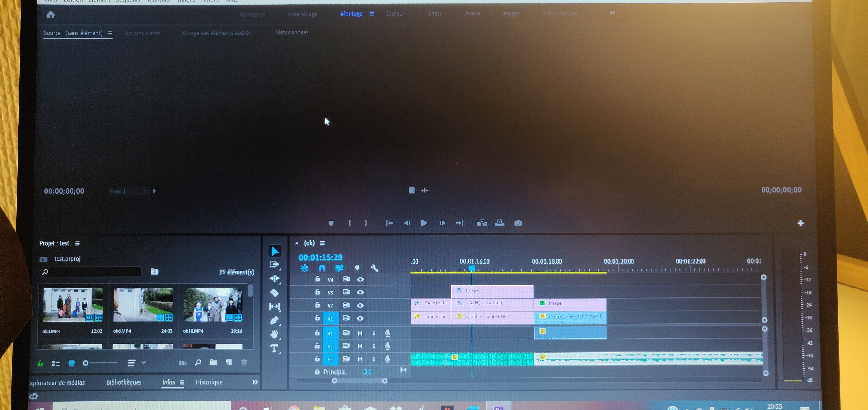This screenshot has width=868, height=410.
Task: Expand hidden panel tabs beside Historique
Action: (x=255, y=382)
